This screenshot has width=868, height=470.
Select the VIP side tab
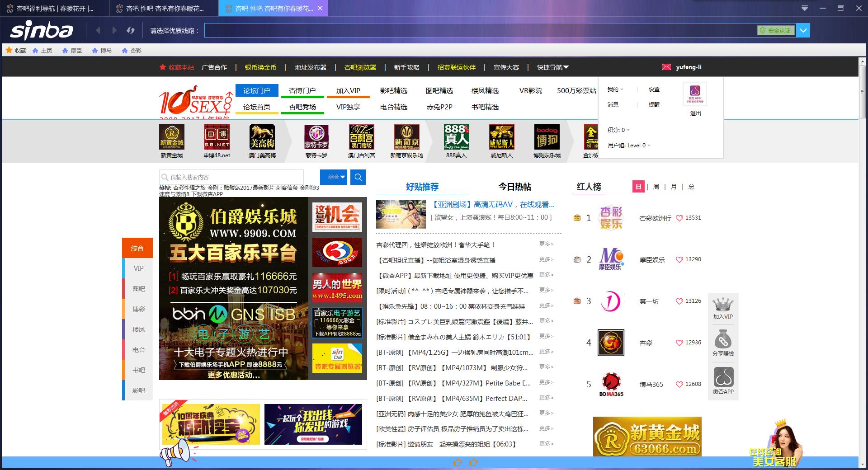point(137,268)
